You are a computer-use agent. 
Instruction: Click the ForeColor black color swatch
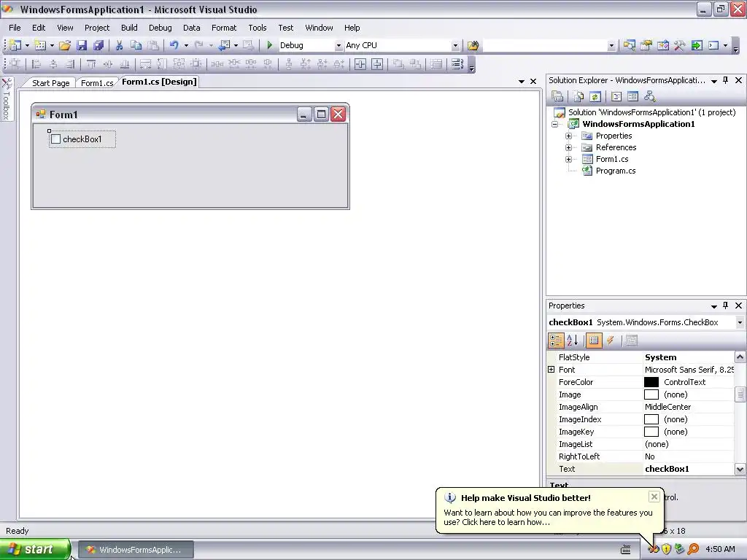(x=651, y=382)
